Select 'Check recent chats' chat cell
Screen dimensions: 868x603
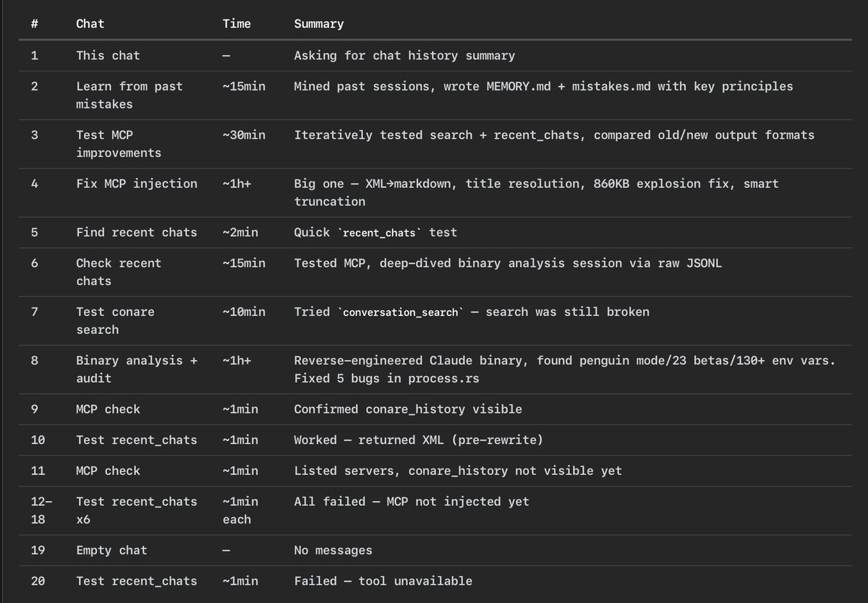click(119, 272)
